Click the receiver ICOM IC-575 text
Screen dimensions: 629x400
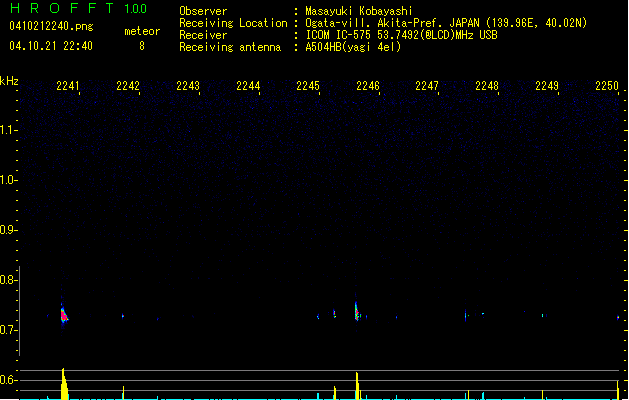[339, 35]
